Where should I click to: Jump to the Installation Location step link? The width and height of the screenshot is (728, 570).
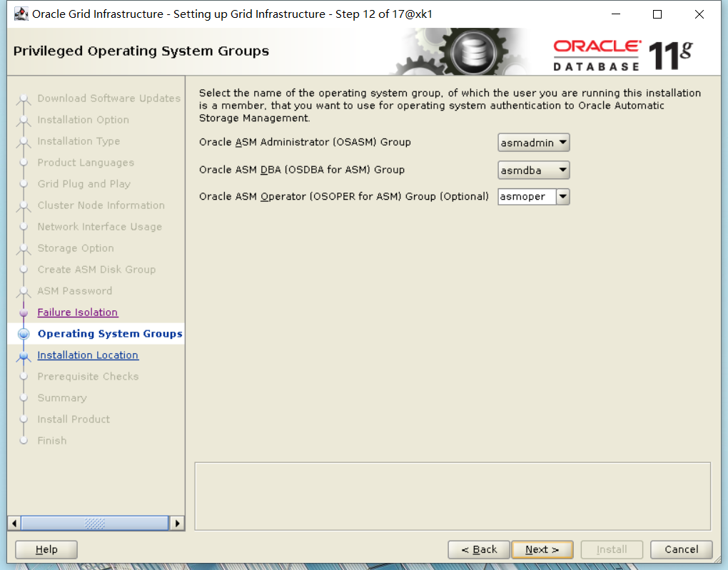coord(88,355)
